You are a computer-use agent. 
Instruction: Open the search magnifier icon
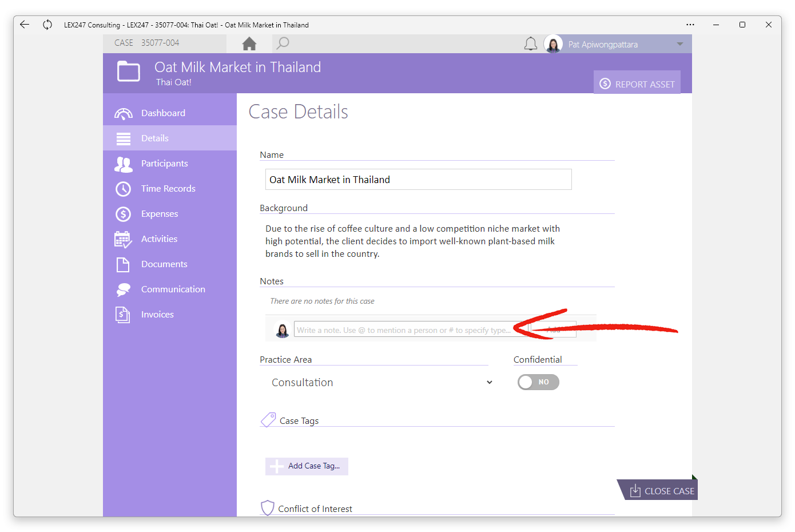point(283,43)
